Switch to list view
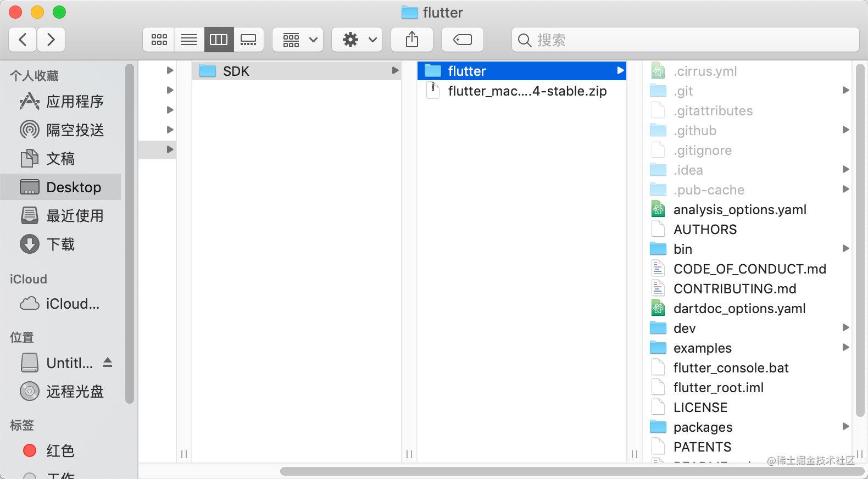 click(x=189, y=40)
